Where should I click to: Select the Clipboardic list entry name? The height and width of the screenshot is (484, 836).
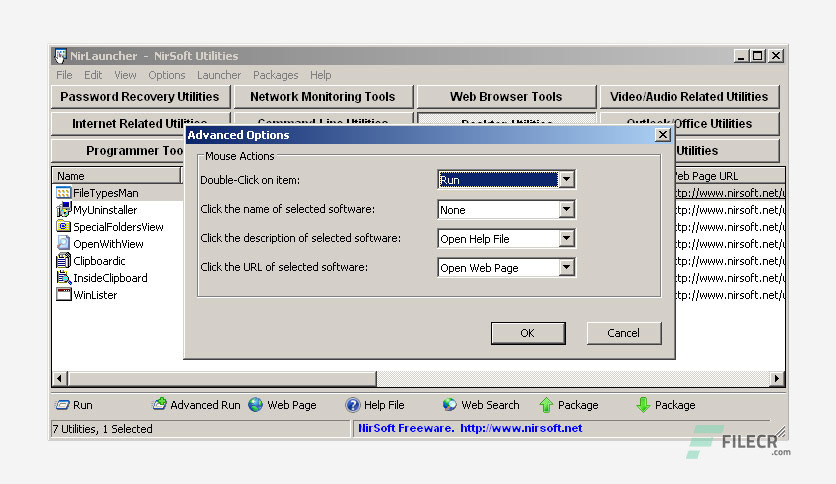pos(99,261)
